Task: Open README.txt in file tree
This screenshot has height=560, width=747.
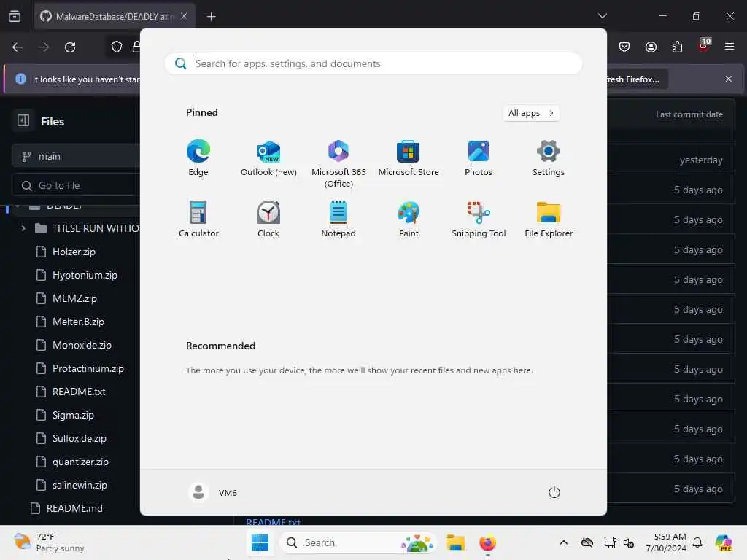Action: click(79, 392)
